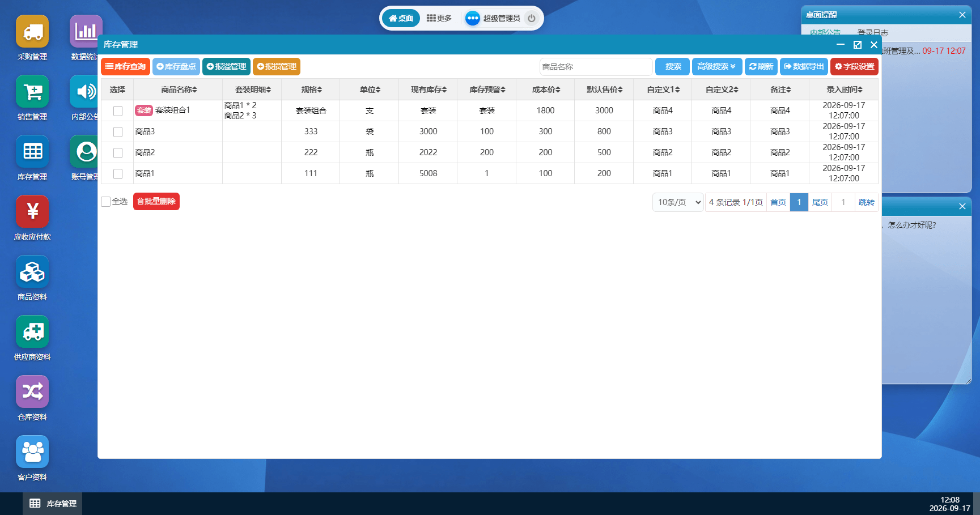Focus the 商品名称 search field

596,67
